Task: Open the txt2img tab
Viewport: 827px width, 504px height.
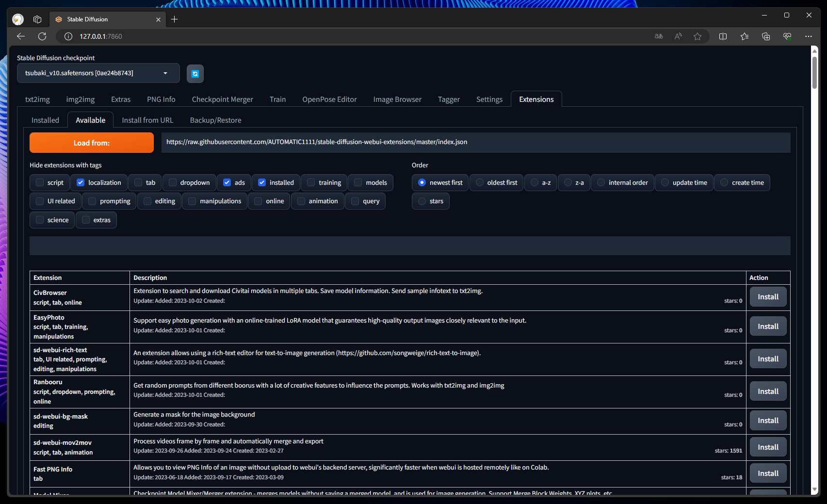Action: click(x=37, y=99)
